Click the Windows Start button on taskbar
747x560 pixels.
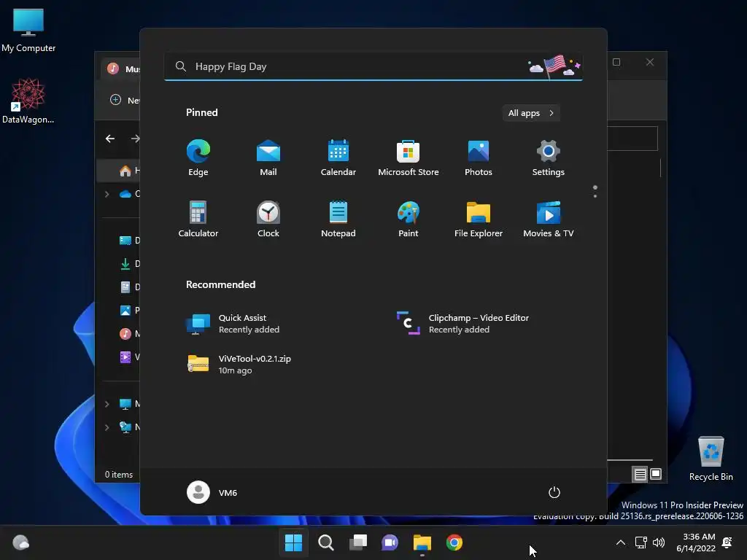coord(293,542)
